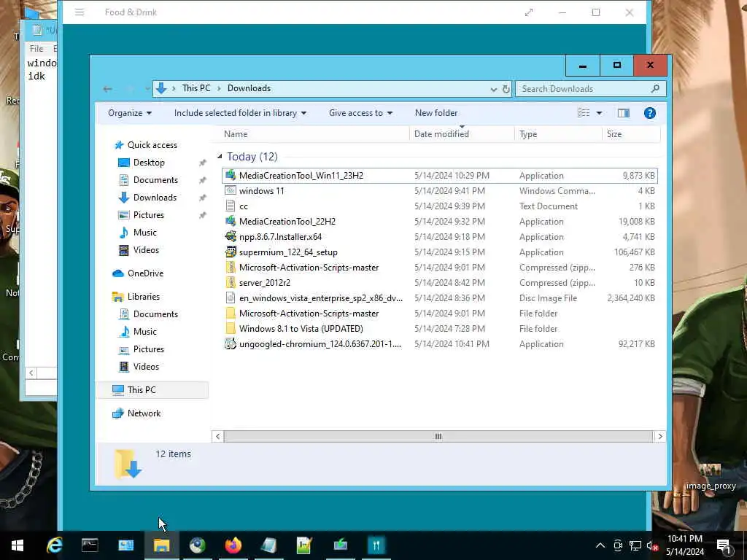Create a New folder
This screenshot has width=747, height=560.
(x=436, y=113)
